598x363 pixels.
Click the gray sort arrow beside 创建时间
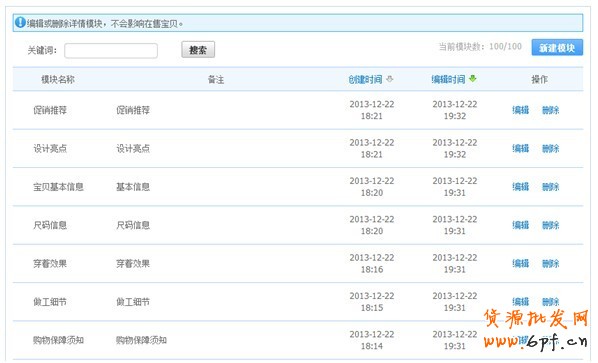click(x=390, y=79)
